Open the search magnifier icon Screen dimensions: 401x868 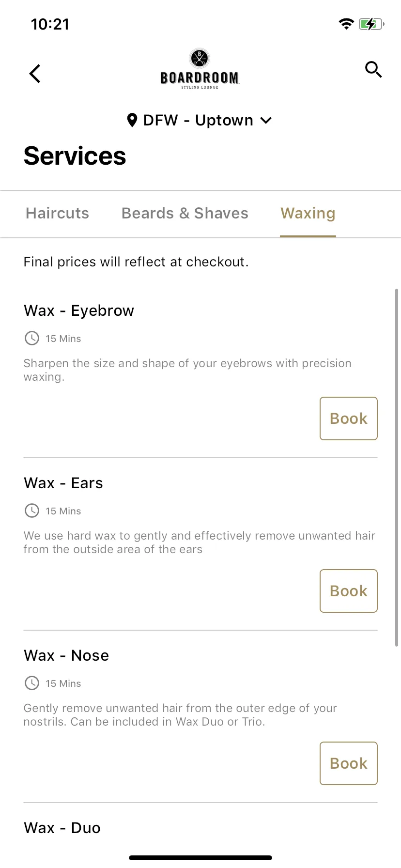373,70
